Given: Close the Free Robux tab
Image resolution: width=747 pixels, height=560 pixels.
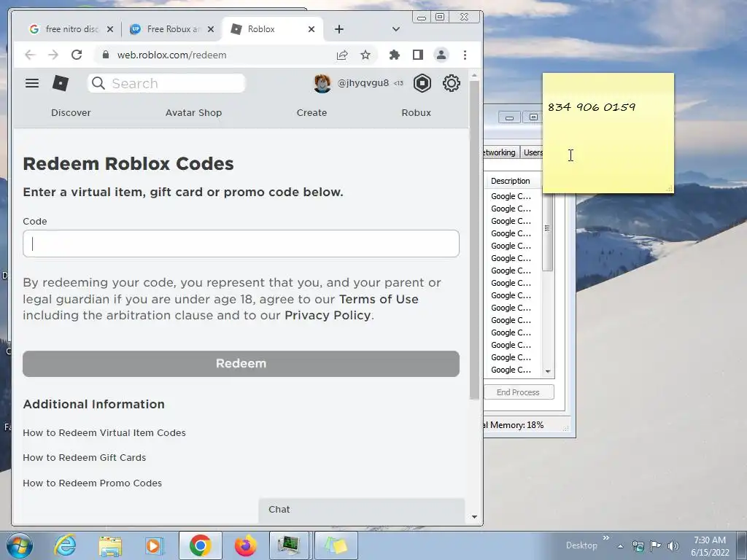Looking at the screenshot, I should coord(211,29).
